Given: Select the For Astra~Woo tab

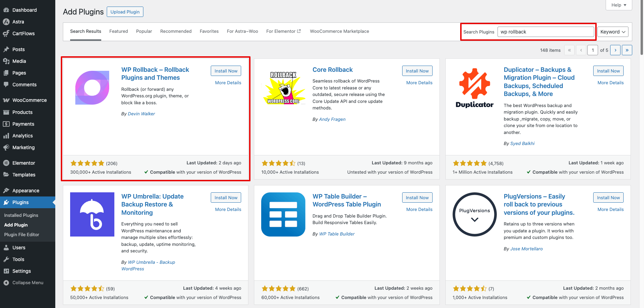Looking at the screenshot, I should [x=243, y=31].
